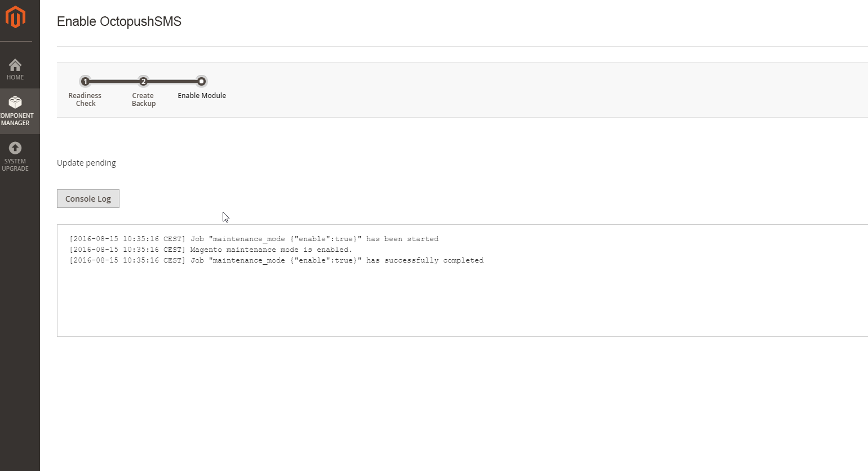
Task: Click log line 'maintenance_mode has been started'
Action: 254,239
